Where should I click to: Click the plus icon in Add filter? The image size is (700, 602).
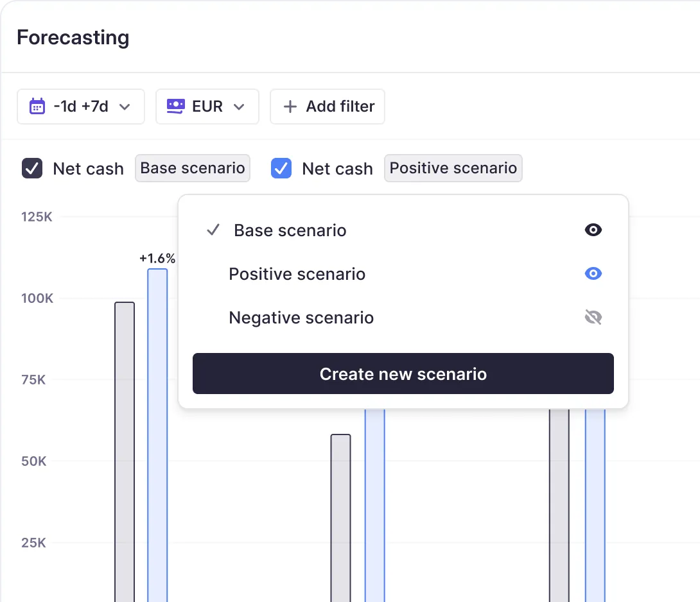290,107
